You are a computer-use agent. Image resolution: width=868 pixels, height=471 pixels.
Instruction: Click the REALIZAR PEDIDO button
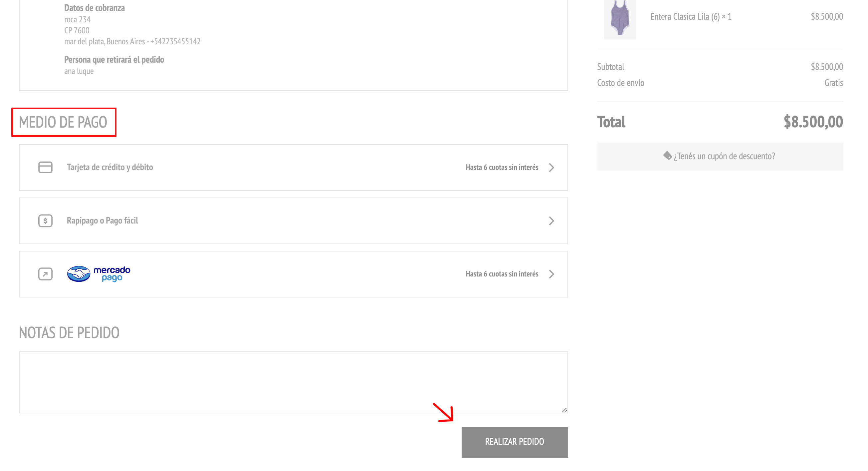coord(515,442)
